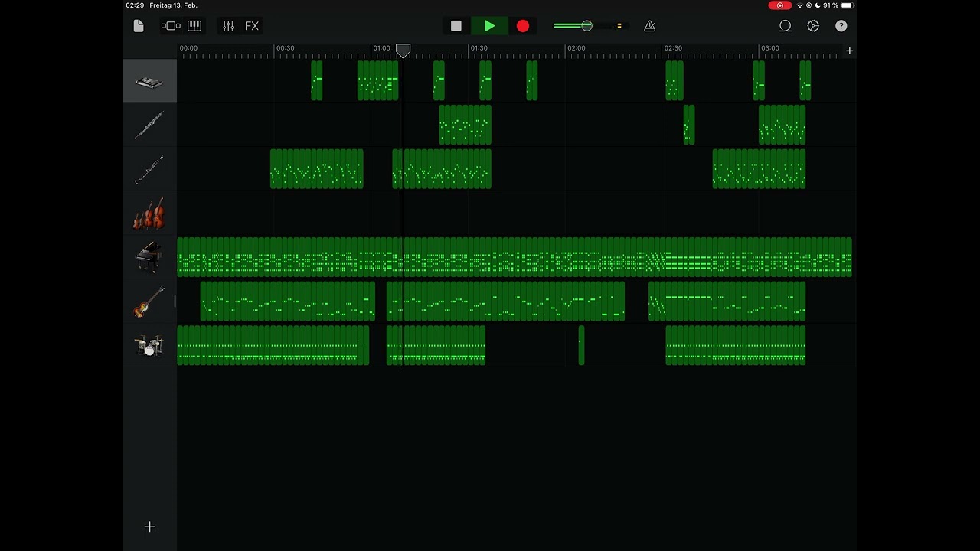Select the clarinet track header
Screen dimensions: 980x551
pyautogui.click(x=149, y=169)
